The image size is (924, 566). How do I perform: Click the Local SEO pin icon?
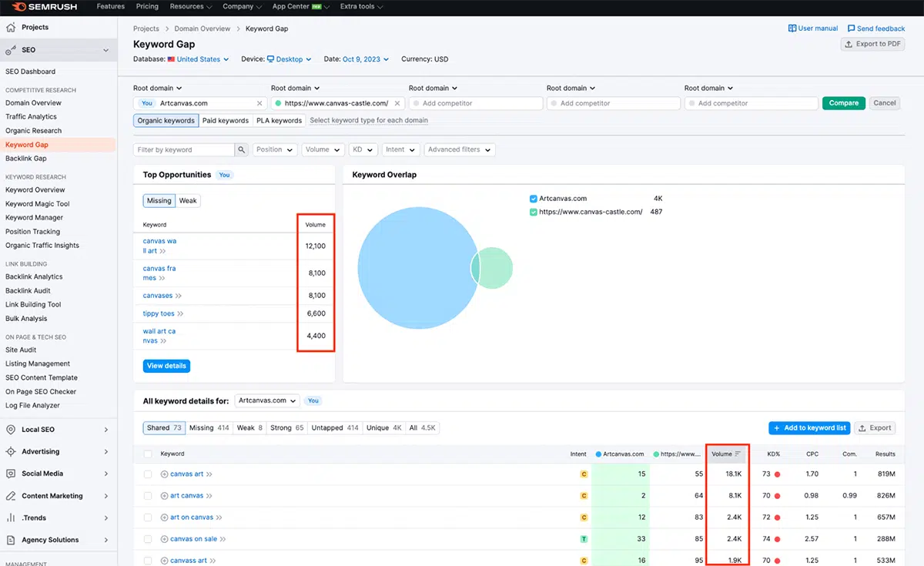point(11,430)
